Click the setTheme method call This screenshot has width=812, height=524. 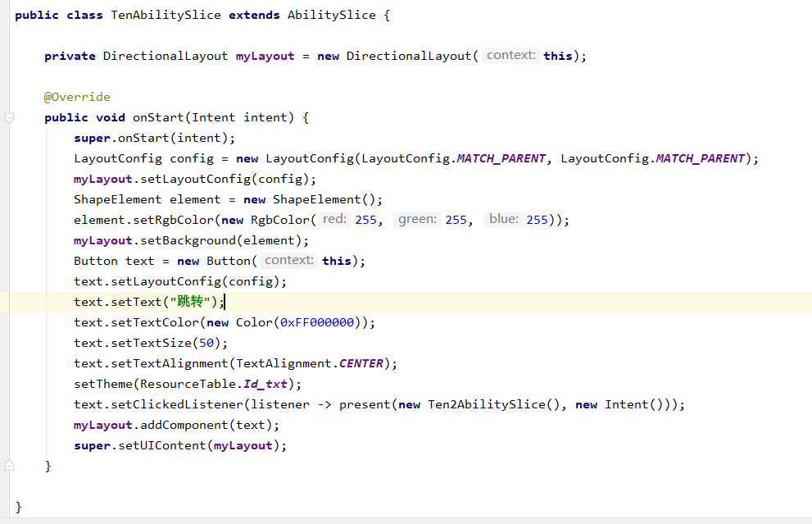pyautogui.click(x=103, y=384)
